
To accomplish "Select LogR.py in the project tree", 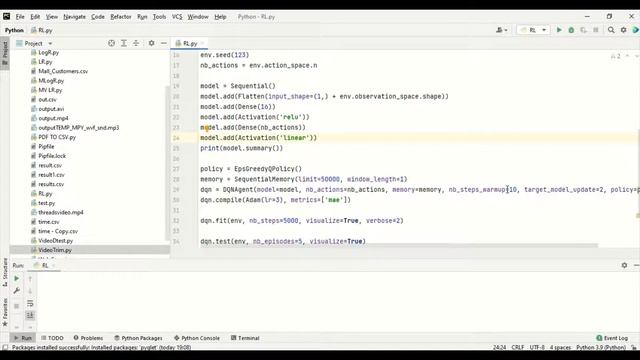I will tap(49, 52).
